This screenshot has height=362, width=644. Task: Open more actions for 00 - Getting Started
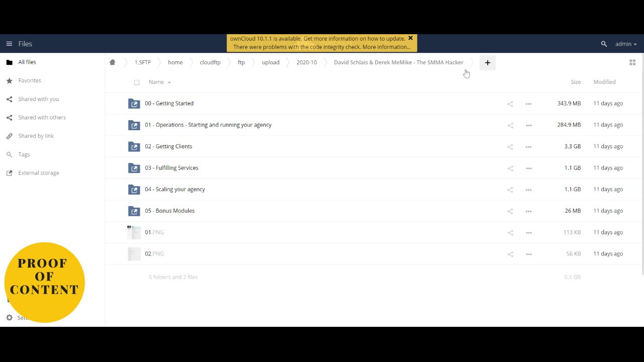(x=529, y=104)
